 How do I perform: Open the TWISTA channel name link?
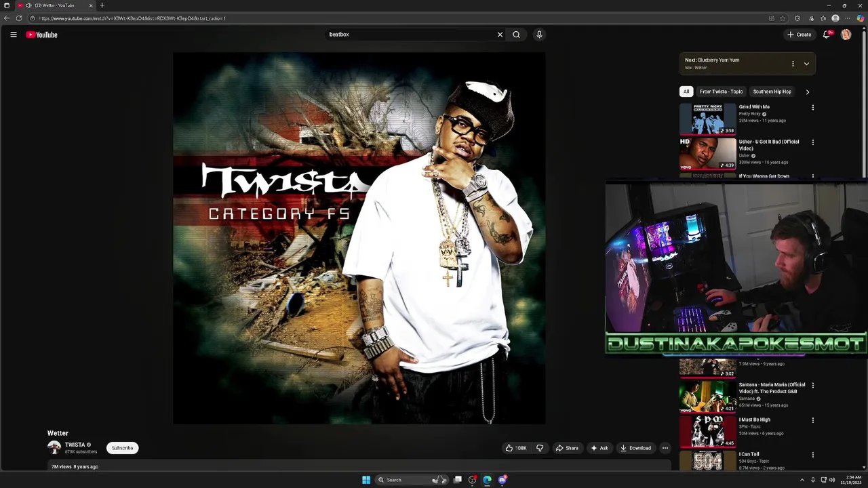click(x=75, y=445)
